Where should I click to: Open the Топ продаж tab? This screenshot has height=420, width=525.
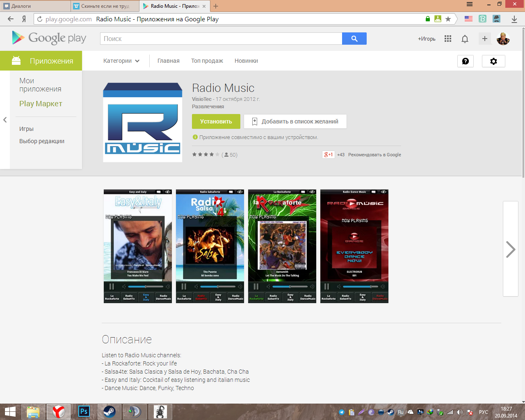pyautogui.click(x=207, y=61)
